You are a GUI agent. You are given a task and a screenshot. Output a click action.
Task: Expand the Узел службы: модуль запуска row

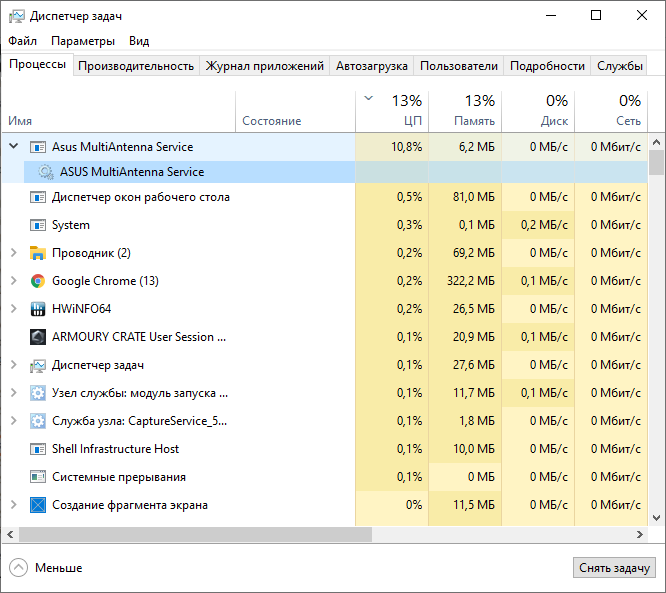[14, 393]
